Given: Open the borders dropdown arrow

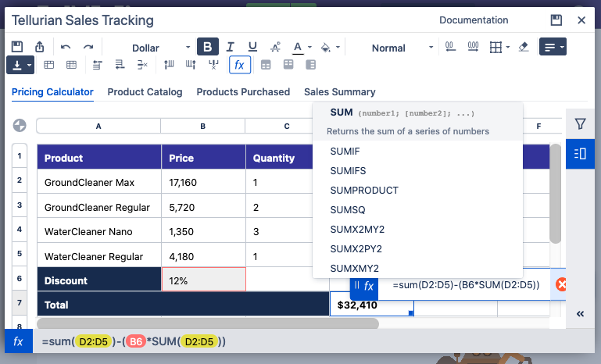Looking at the screenshot, I should pos(508,47).
